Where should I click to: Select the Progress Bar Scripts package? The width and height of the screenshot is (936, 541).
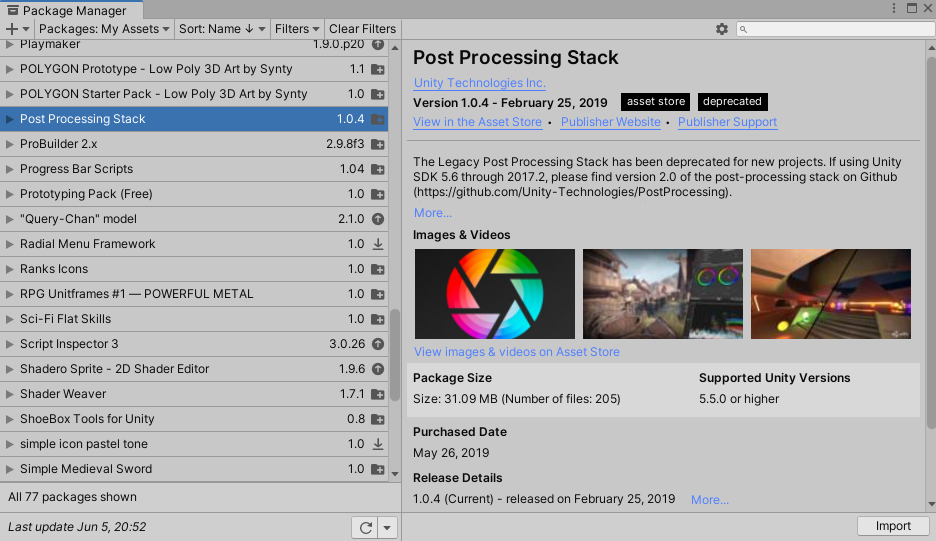point(194,170)
